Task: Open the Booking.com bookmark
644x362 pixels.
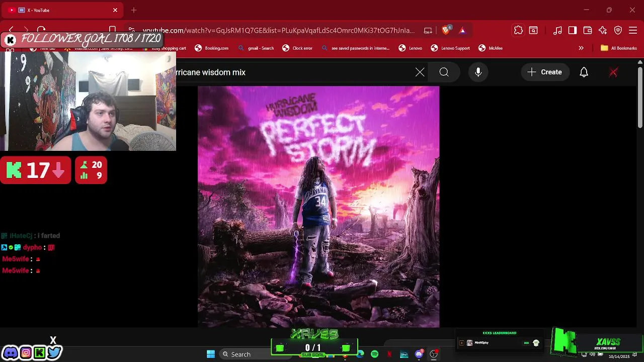Action: (212, 48)
